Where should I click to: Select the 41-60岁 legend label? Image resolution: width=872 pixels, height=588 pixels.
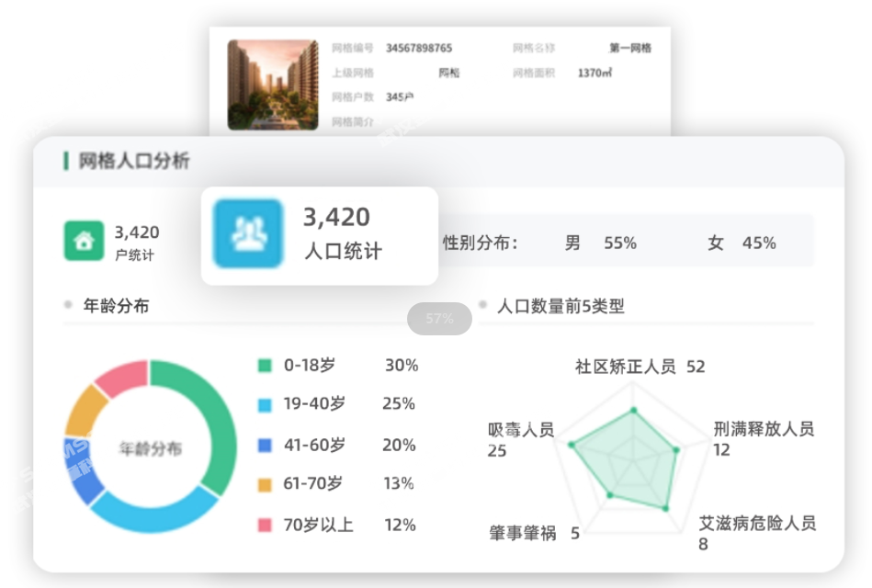pyautogui.click(x=314, y=445)
